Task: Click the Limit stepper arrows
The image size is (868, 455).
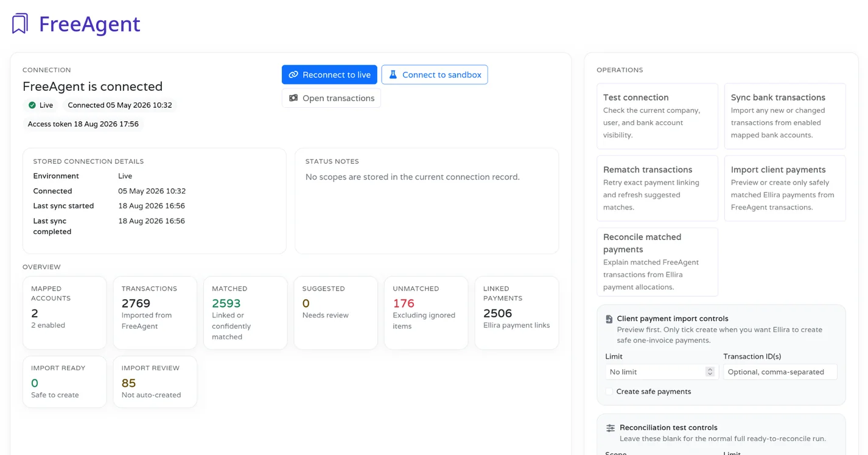Action: (710, 372)
